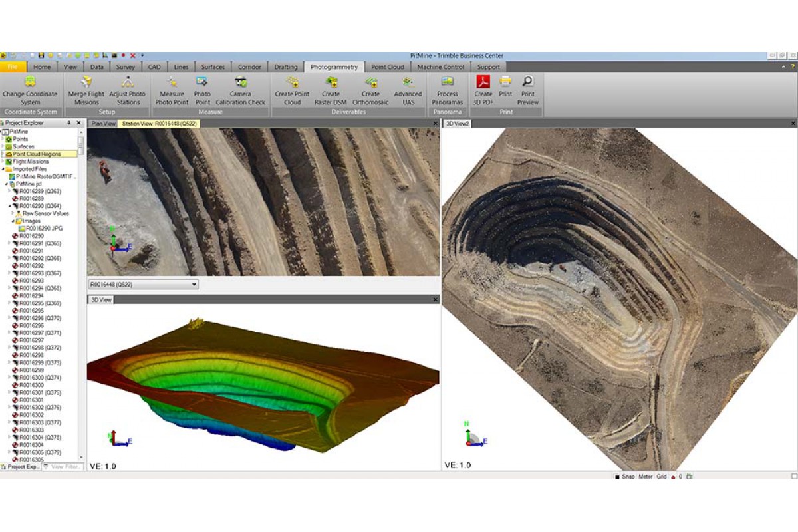Open the Process Panoramas tool
798x532 pixels.
point(448,82)
